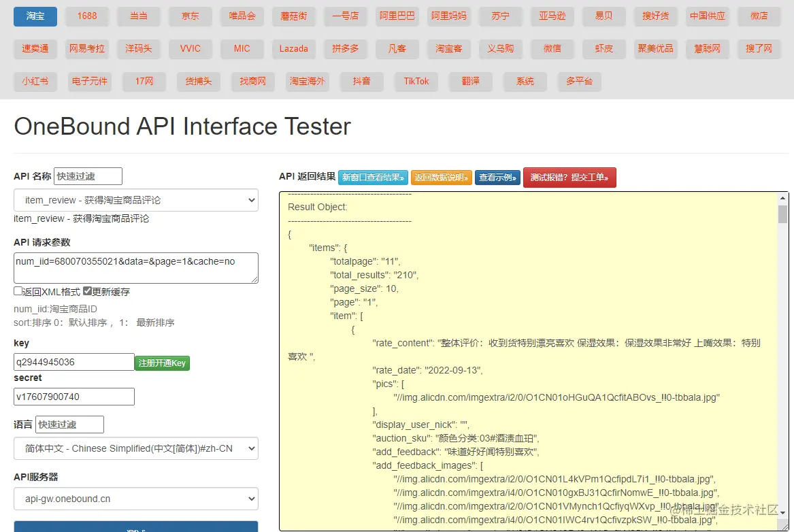
Task: Open the 17网 platform tab
Action: coord(144,81)
